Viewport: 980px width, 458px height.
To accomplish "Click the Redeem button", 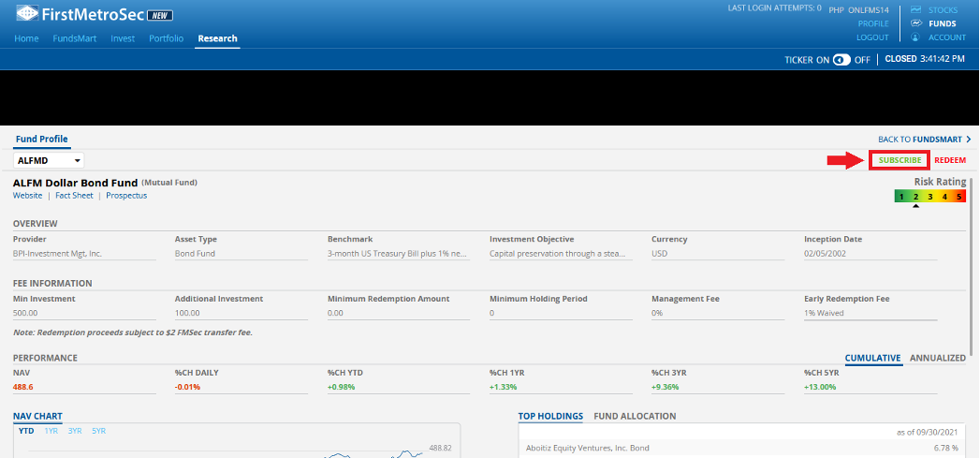I will point(950,160).
